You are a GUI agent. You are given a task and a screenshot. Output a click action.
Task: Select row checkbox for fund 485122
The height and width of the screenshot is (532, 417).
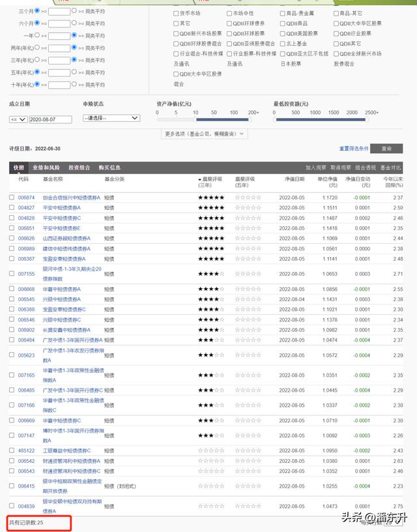[12, 451]
